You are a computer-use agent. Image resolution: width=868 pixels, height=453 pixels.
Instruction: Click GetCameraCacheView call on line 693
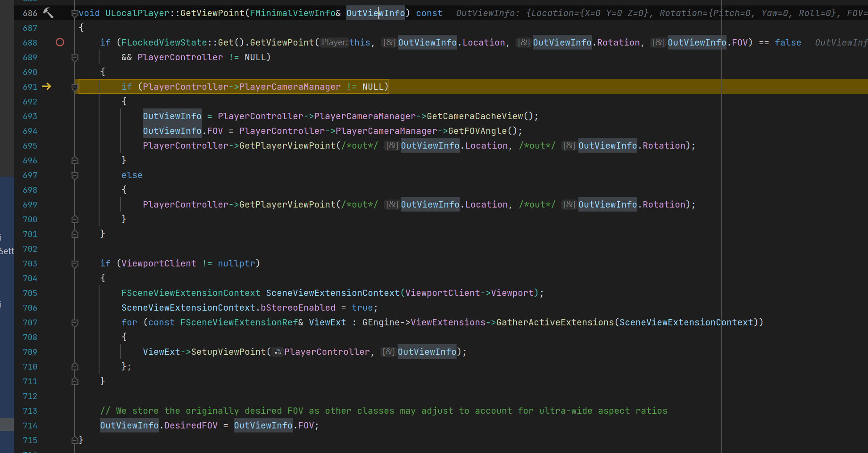coord(475,116)
